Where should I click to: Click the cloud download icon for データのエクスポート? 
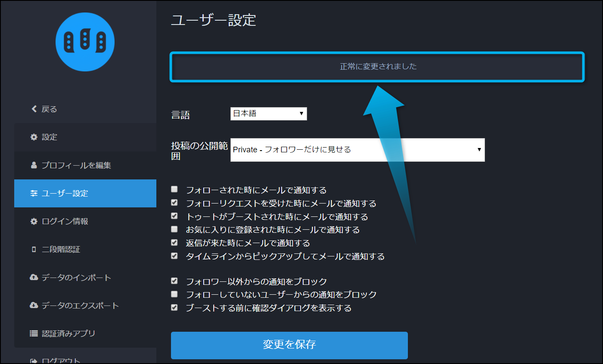[x=34, y=305]
